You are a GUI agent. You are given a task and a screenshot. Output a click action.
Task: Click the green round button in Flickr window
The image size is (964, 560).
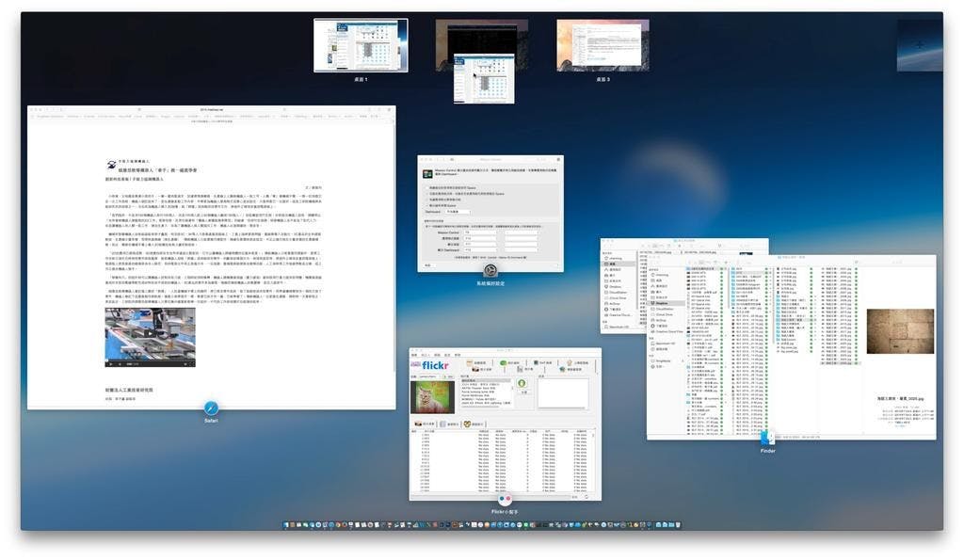pos(522,383)
